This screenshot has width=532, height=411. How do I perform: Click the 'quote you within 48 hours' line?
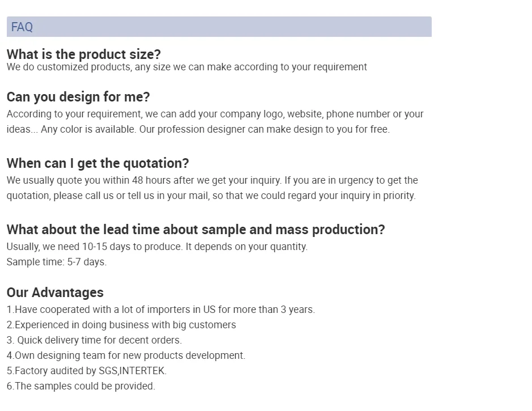212,180
